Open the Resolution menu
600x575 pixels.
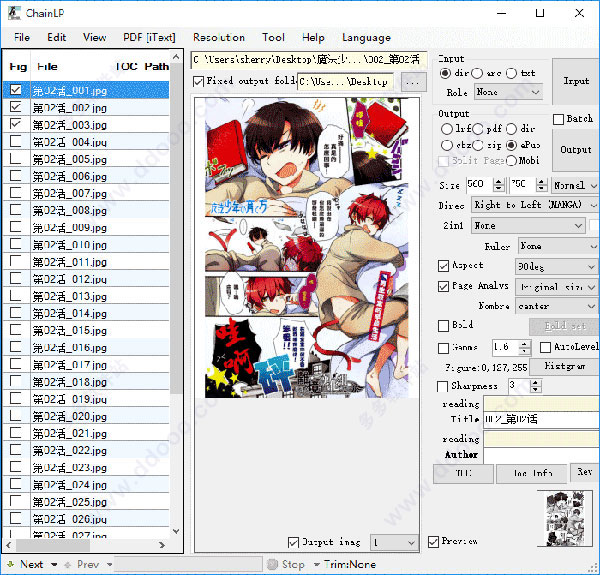(219, 37)
